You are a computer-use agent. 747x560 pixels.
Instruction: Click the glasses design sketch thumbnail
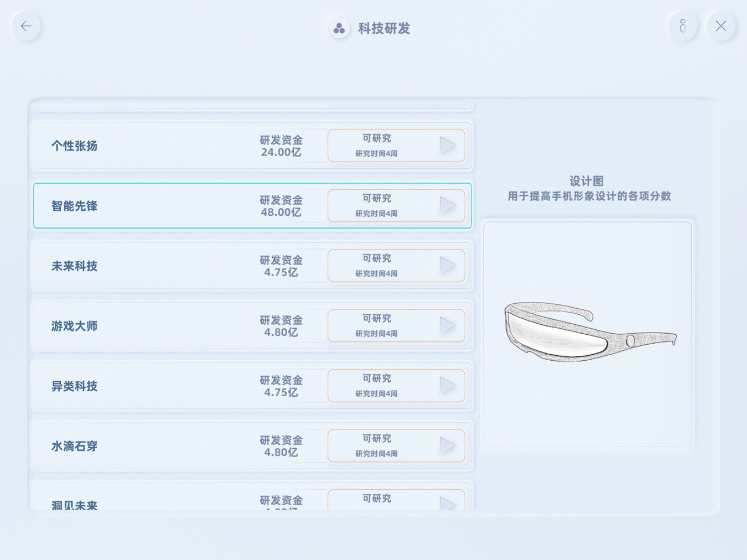588,334
